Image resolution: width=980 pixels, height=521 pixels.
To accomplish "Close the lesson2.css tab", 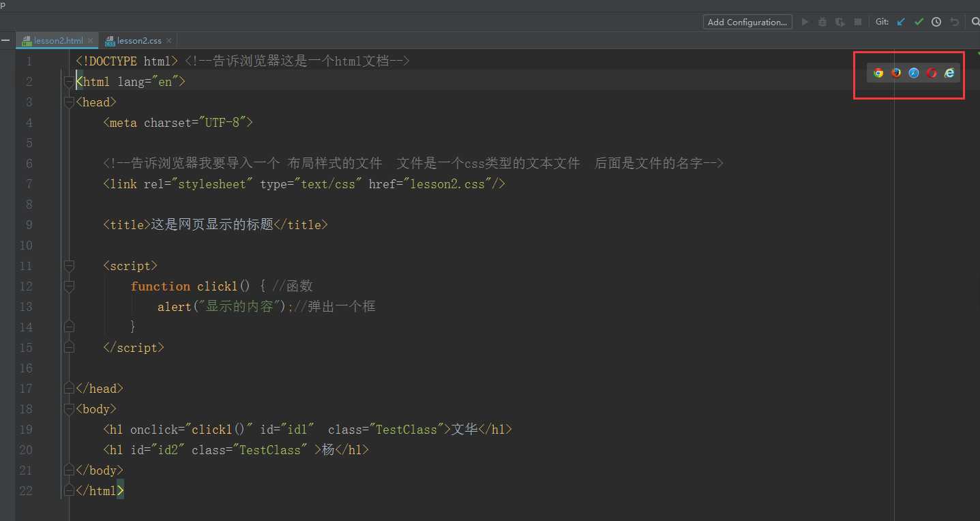I will pos(168,41).
